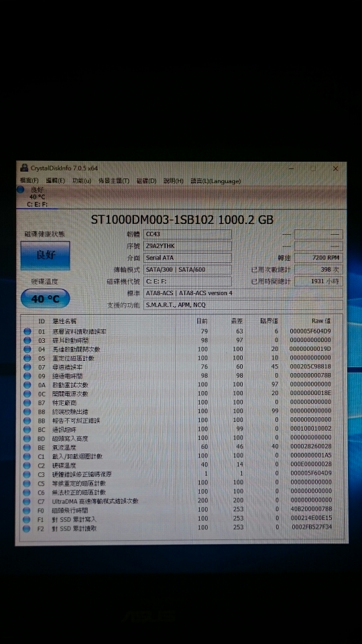
Task: Click raw value 000205C98818
Action: pyautogui.click(x=310, y=367)
